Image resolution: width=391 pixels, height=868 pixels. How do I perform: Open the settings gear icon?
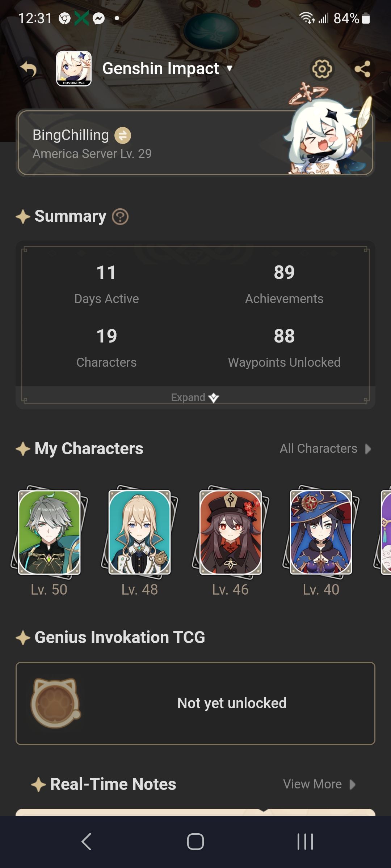tap(322, 69)
